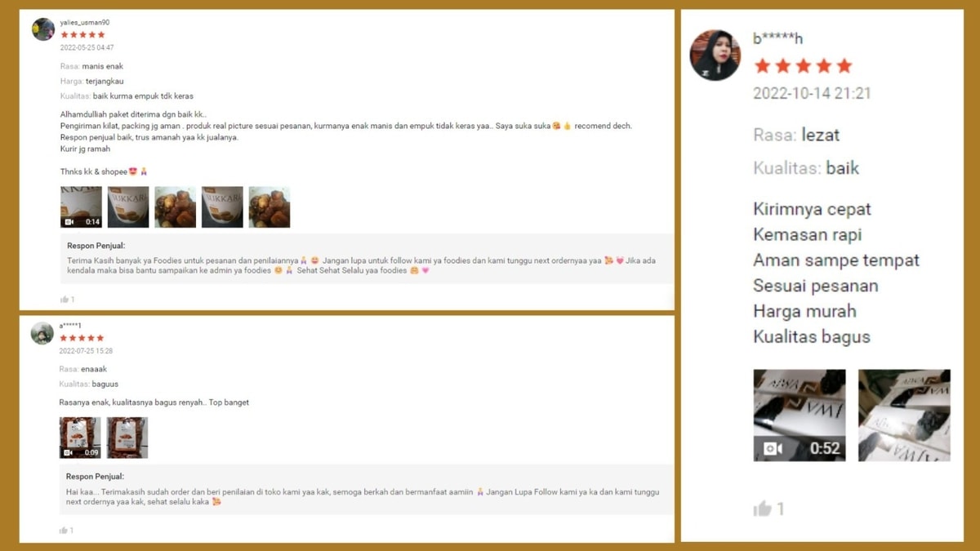Open yalies_usman90 profile avatar
The image size is (980, 551).
click(43, 29)
